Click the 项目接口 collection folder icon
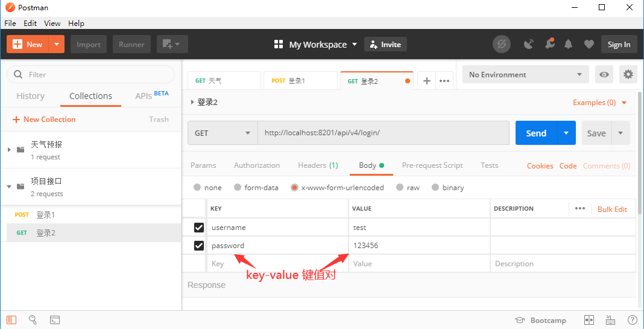 coord(21,187)
